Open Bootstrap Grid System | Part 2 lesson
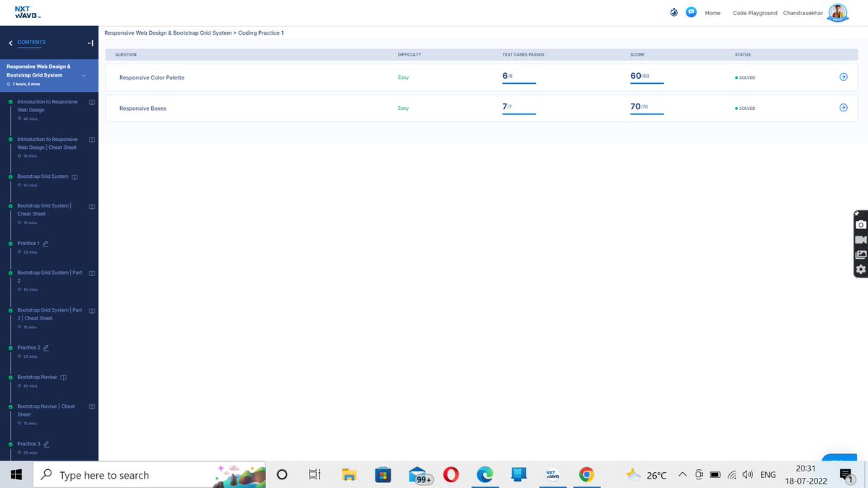Viewport: 868px width, 488px height. click(x=50, y=276)
